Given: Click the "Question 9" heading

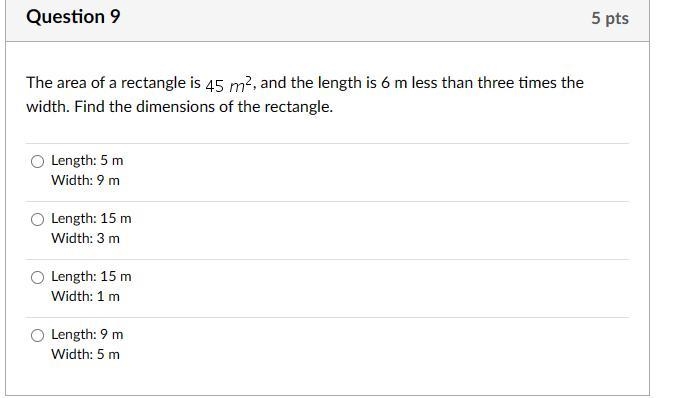Looking at the screenshot, I should (x=73, y=17).
